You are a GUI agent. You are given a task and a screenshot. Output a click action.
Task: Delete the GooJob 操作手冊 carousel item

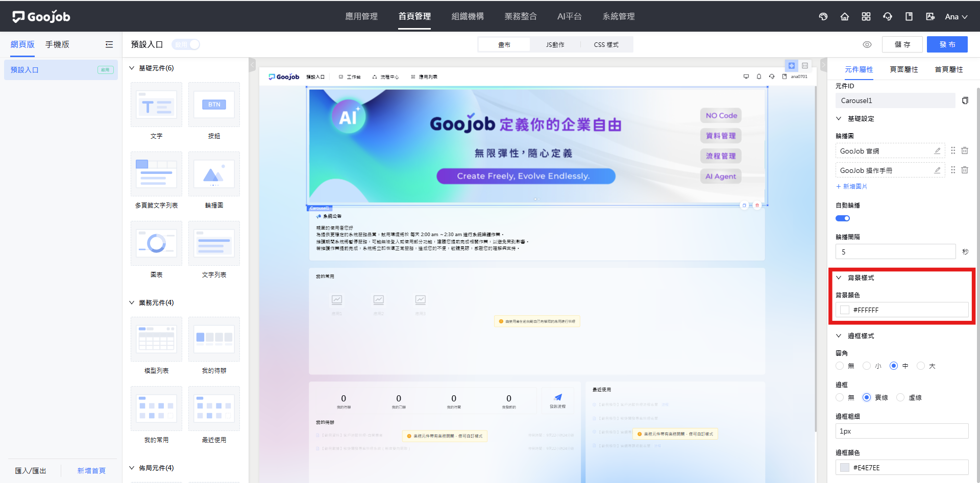pos(965,170)
